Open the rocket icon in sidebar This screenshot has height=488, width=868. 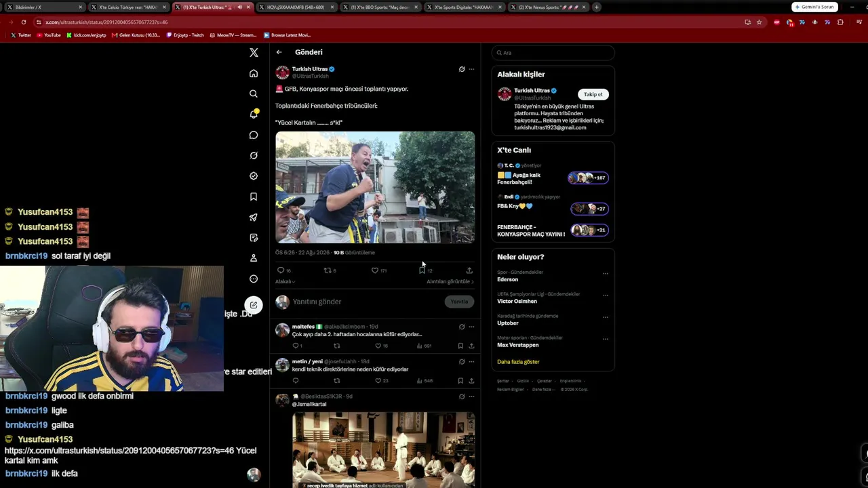pos(254,218)
